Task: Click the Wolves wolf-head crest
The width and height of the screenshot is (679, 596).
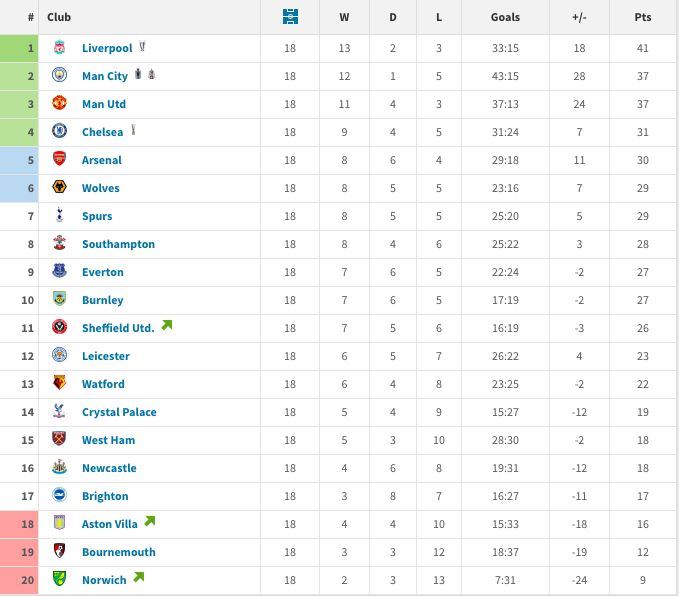Action: click(x=59, y=187)
